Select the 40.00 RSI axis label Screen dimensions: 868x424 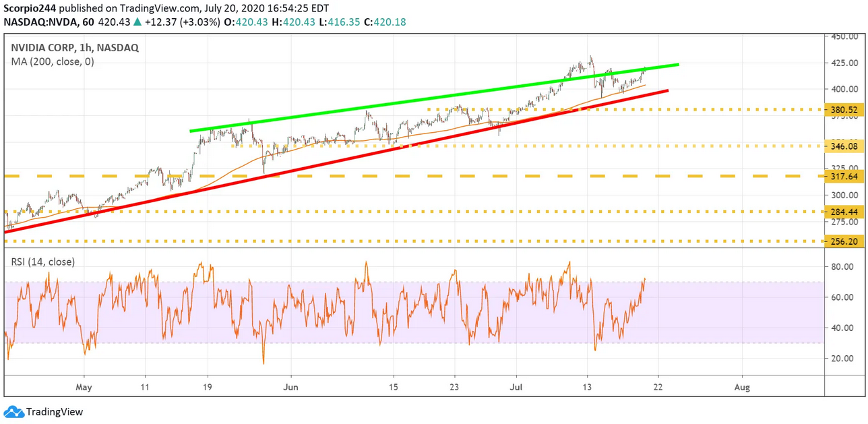[842, 328]
